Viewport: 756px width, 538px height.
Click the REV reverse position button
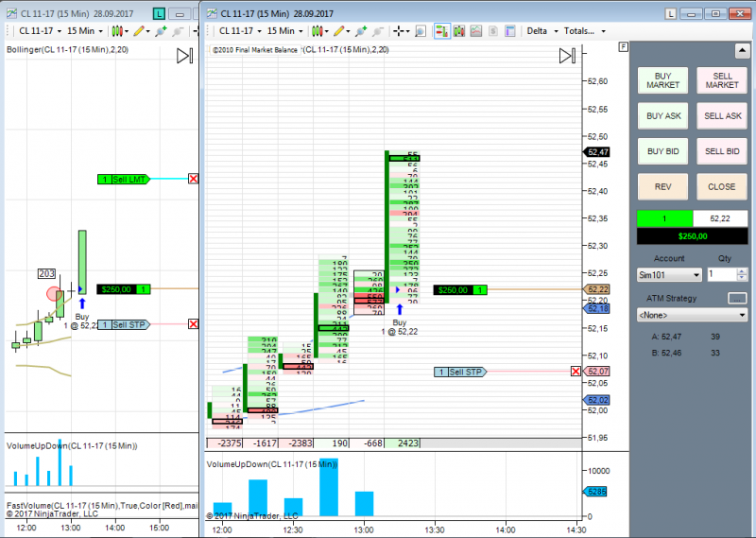click(663, 186)
